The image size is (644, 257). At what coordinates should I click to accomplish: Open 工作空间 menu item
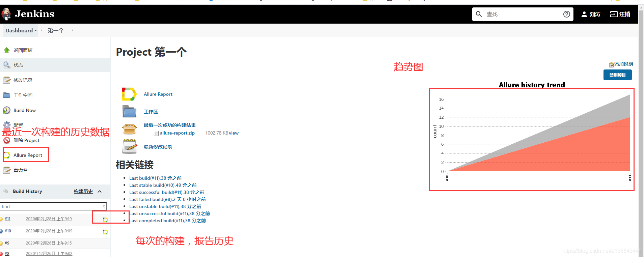(x=23, y=95)
